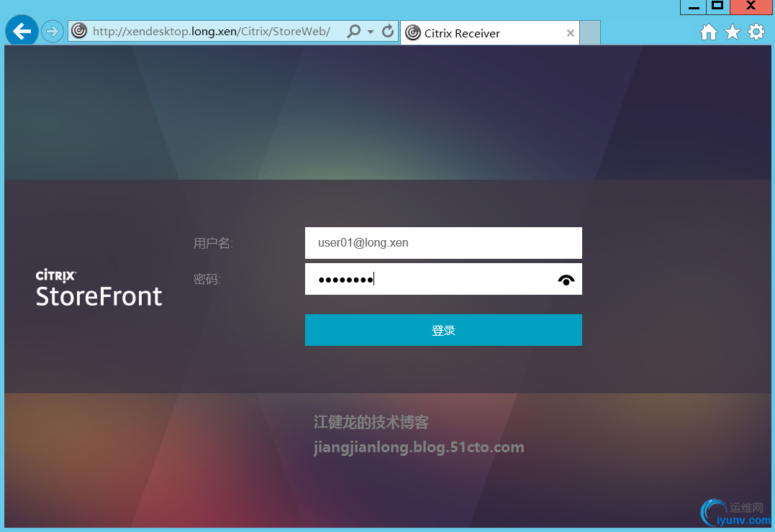Viewport: 775px width, 532px height.
Task: Click the blue 登录 login button
Action: coord(443,330)
